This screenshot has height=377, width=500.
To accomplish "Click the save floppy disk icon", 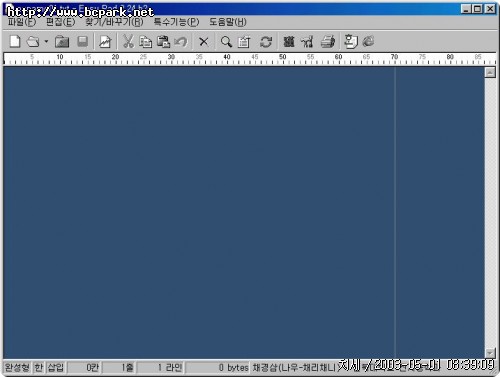I will click(x=82, y=42).
